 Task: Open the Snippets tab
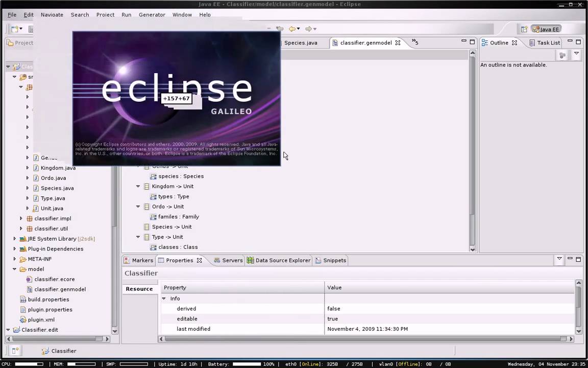click(330, 260)
